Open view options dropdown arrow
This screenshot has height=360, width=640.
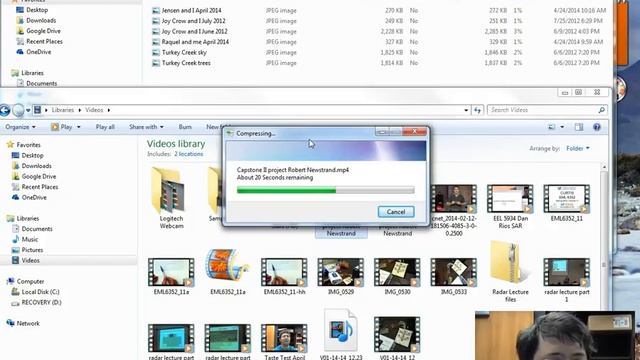pos(562,127)
